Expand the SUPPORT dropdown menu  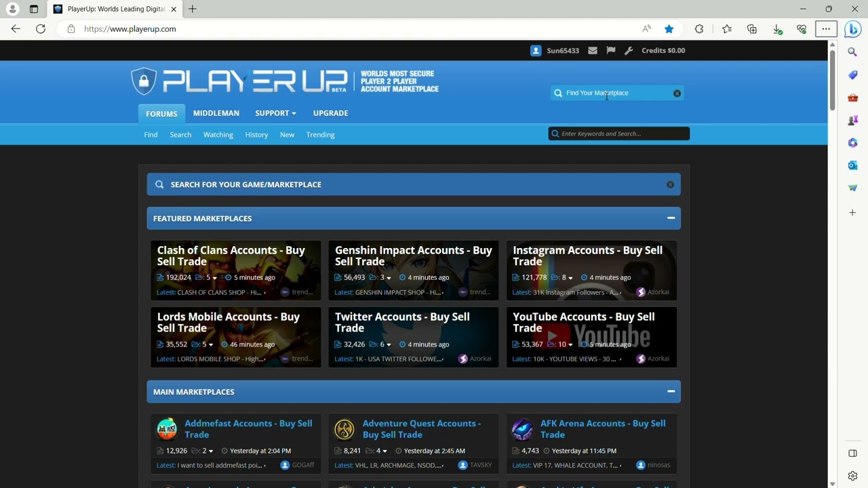[x=275, y=113]
